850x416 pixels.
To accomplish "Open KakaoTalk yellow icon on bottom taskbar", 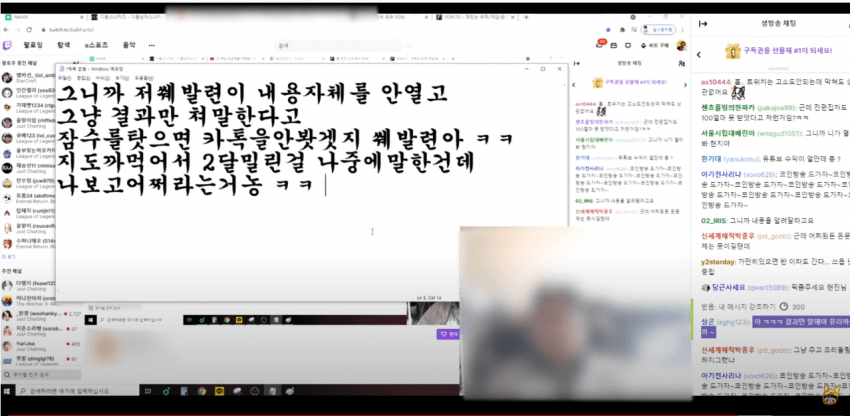I will (220, 391).
